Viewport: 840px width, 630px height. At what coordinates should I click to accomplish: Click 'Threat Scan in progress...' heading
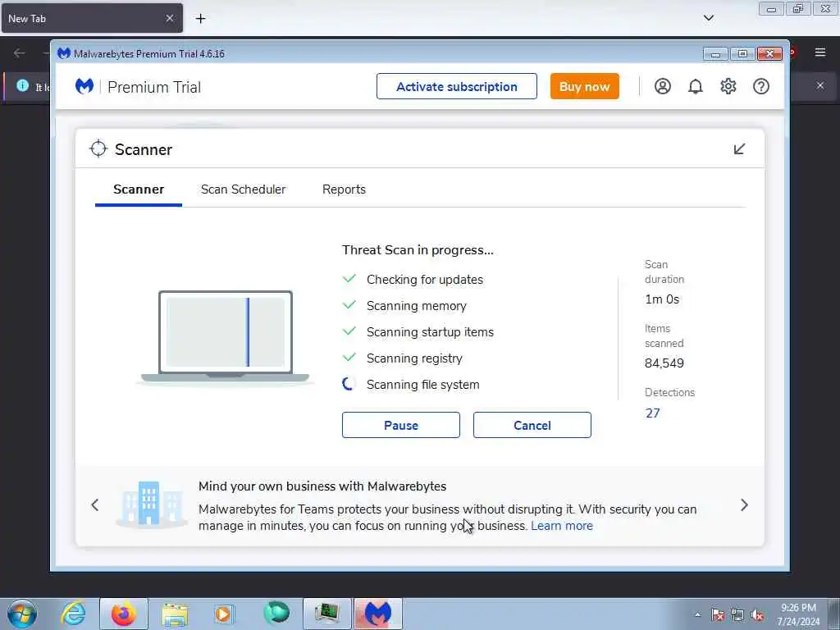pyautogui.click(x=418, y=250)
